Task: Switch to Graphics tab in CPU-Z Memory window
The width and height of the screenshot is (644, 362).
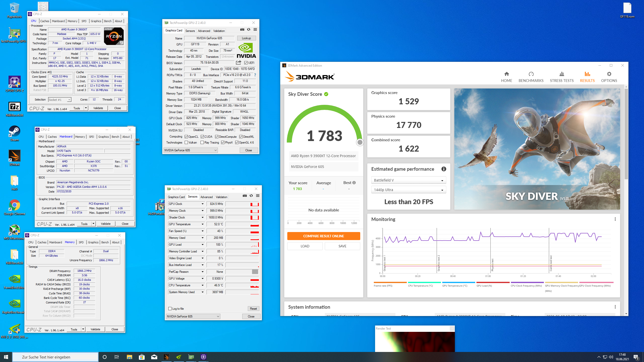Action: click(x=93, y=242)
